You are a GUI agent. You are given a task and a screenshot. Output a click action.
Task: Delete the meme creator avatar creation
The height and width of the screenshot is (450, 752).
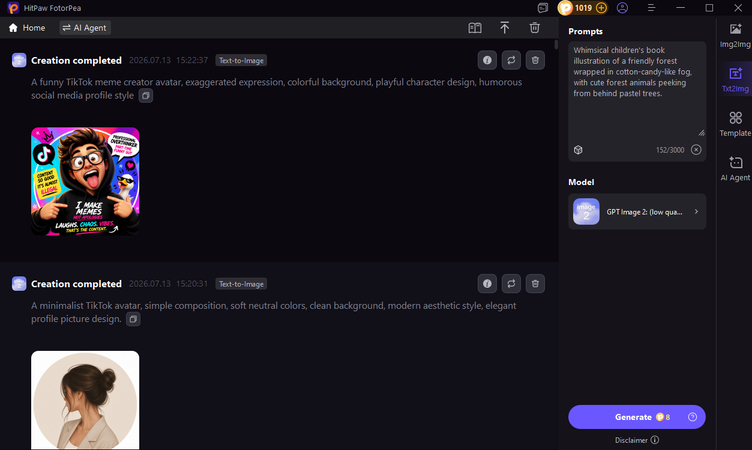pyautogui.click(x=535, y=60)
